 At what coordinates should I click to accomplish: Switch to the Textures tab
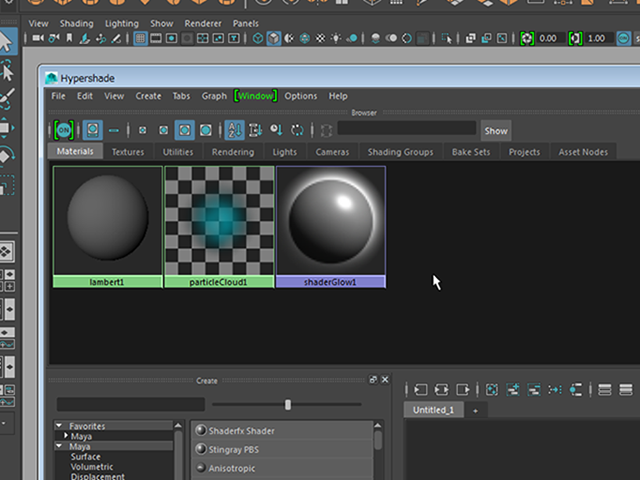pyautogui.click(x=128, y=152)
